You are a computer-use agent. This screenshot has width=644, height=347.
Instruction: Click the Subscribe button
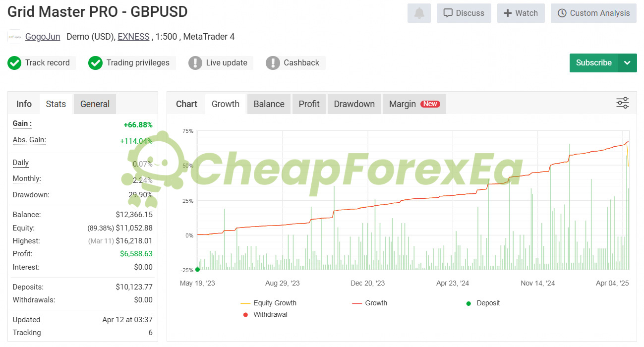click(x=593, y=63)
